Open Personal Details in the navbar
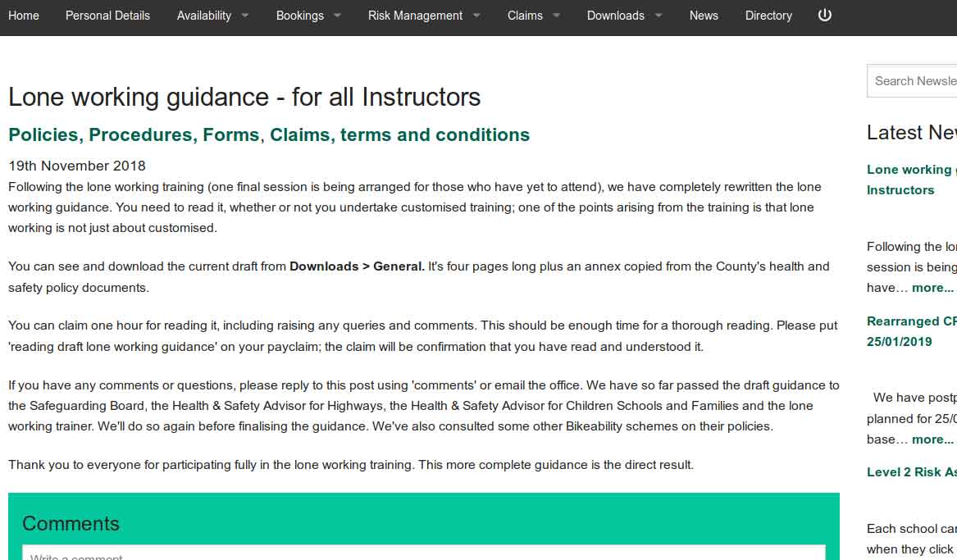The image size is (957, 560). pos(107,16)
